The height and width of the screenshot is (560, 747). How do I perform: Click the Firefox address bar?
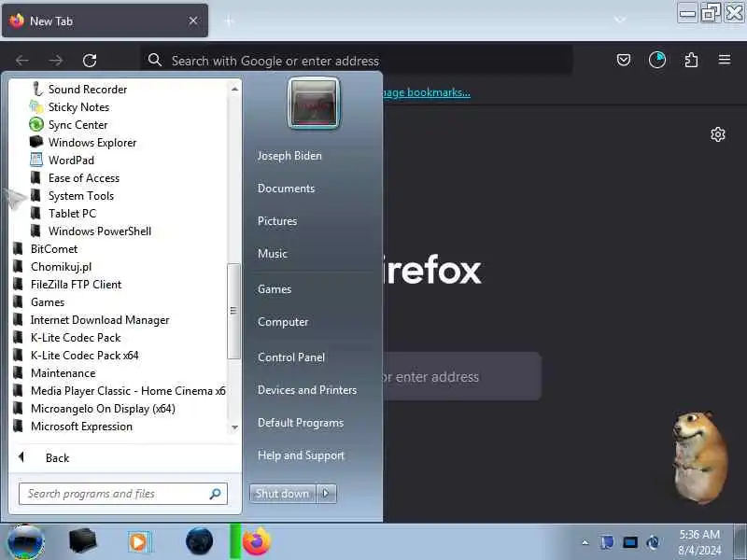click(358, 61)
